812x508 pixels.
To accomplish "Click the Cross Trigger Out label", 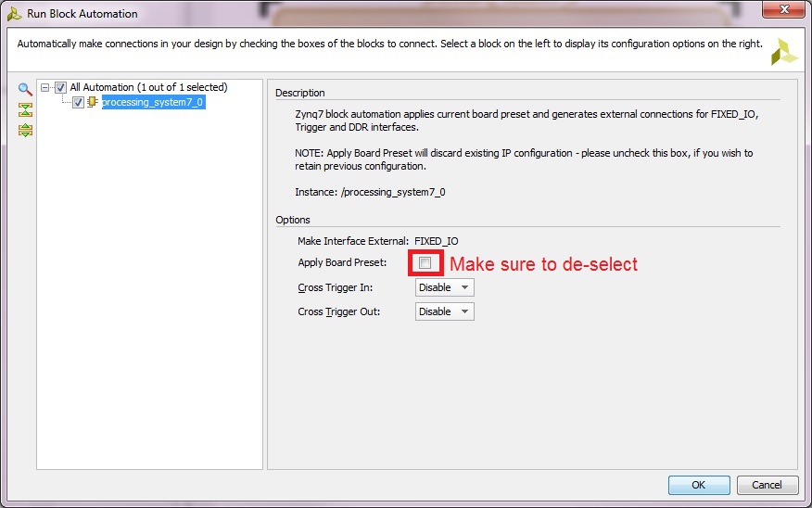I will coord(339,311).
